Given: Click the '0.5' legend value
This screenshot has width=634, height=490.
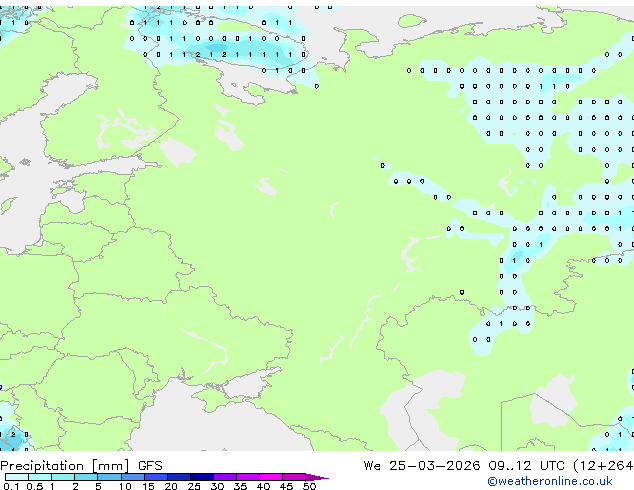Looking at the screenshot, I should click(x=35, y=486).
